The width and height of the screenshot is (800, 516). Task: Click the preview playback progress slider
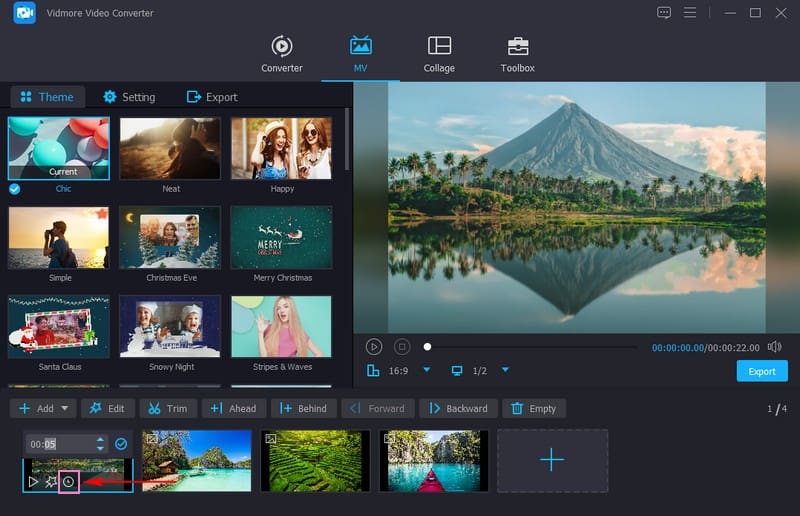[x=530, y=347]
